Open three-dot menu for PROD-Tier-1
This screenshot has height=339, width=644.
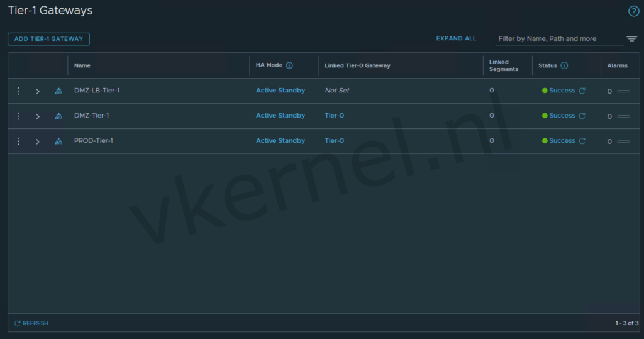click(18, 142)
